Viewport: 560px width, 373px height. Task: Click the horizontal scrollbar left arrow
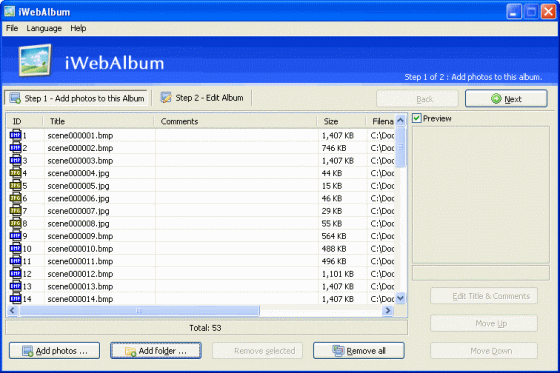click(12, 310)
